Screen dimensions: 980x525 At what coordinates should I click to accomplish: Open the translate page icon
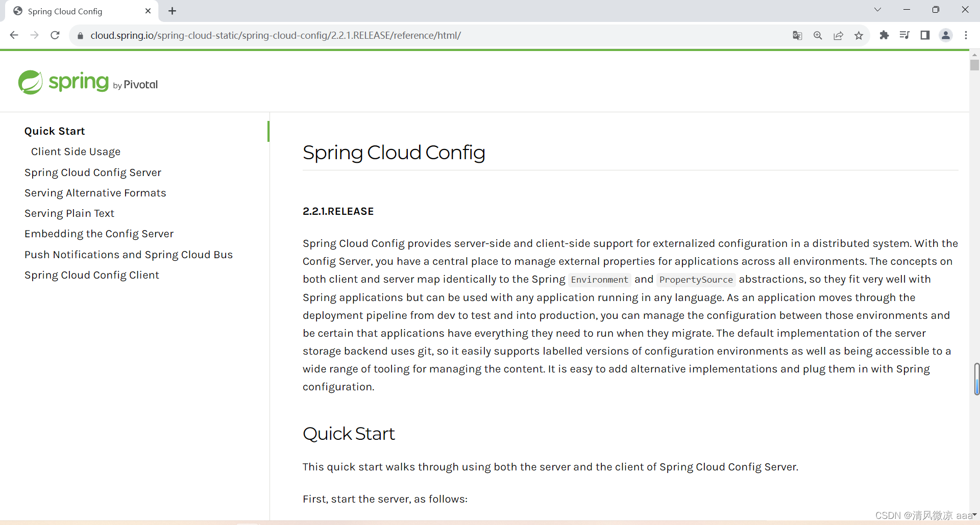pos(797,35)
